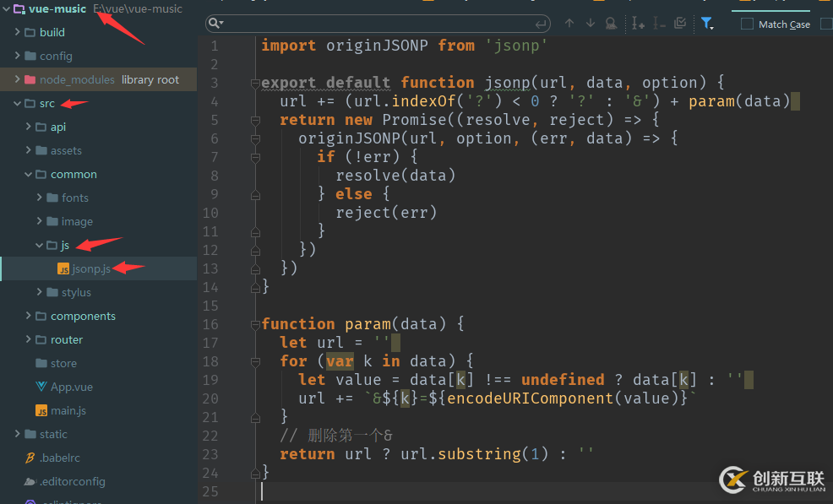Image resolution: width=833 pixels, height=504 pixels.
Task: Toggle the checkbox right of Match Case
Action: pyautogui.click(x=825, y=24)
